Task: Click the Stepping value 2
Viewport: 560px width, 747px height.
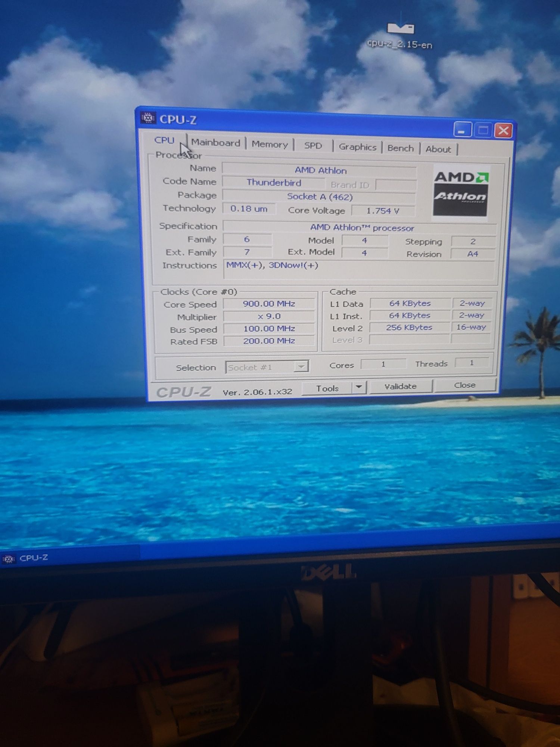Action: pyautogui.click(x=473, y=242)
